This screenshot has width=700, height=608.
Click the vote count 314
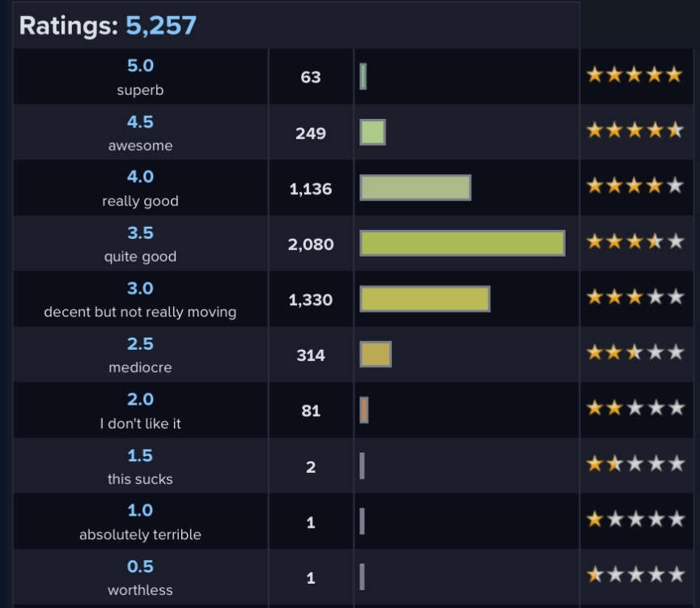311,355
